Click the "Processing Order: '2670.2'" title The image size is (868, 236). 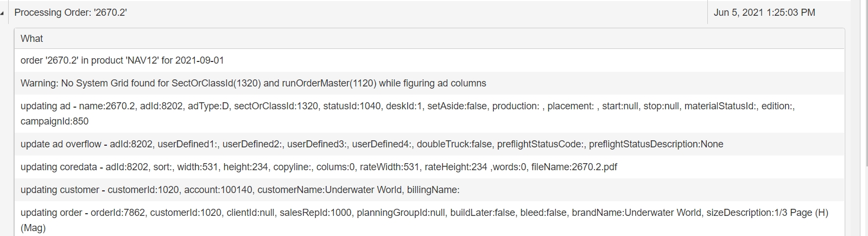[71, 13]
